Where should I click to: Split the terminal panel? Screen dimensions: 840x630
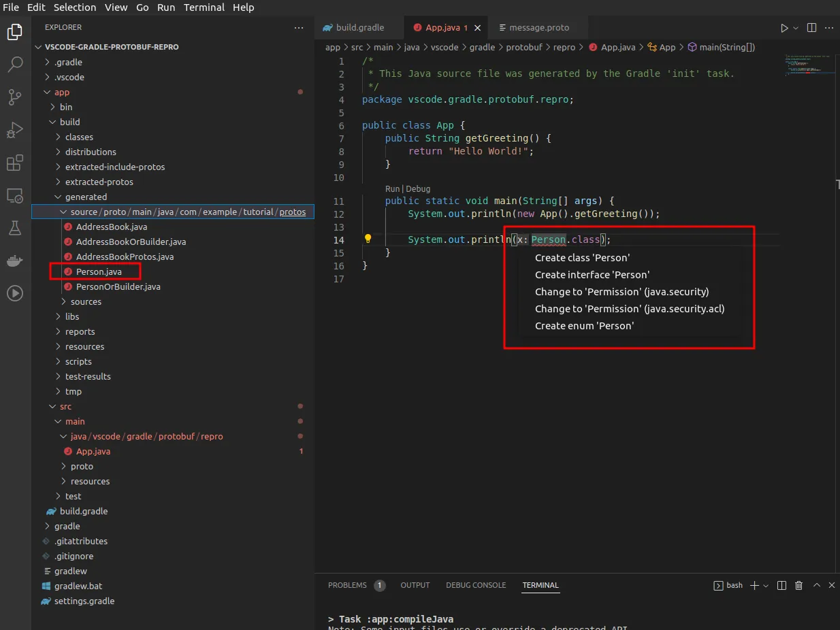click(x=782, y=585)
